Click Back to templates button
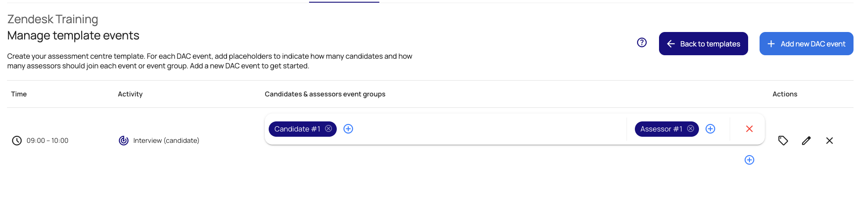868x213 pixels. [x=703, y=44]
